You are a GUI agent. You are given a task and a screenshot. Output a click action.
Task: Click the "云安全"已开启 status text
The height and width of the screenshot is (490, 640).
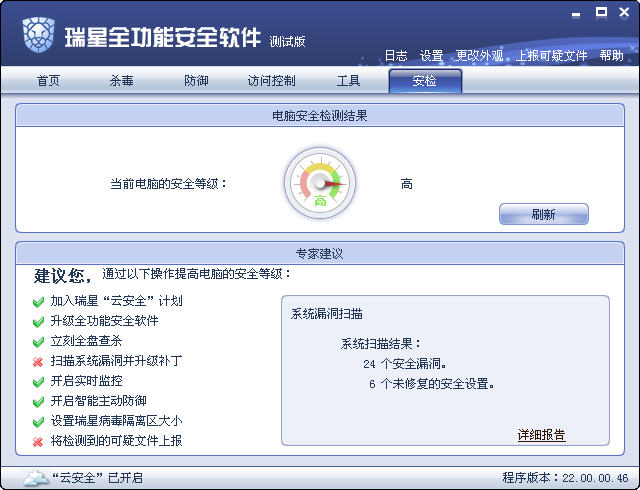pos(97,477)
